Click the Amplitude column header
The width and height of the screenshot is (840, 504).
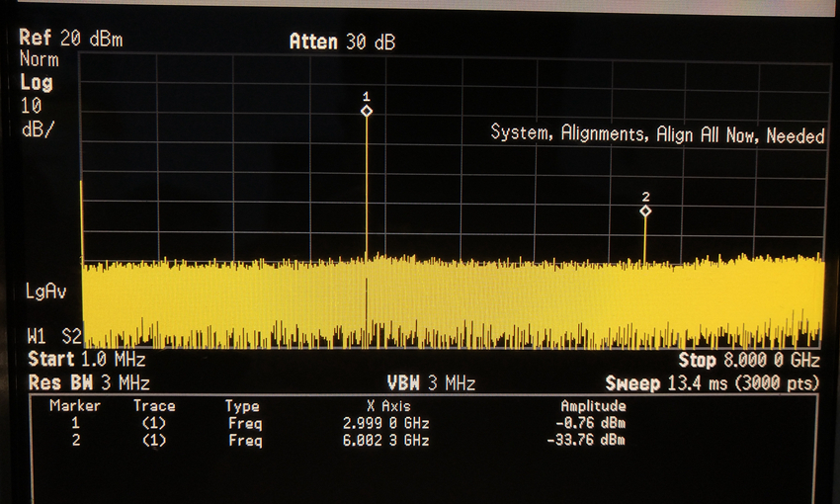(x=593, y=406)
